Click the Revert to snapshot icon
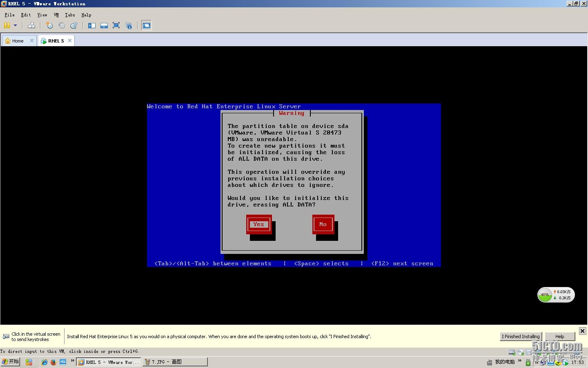 point(62,25)
